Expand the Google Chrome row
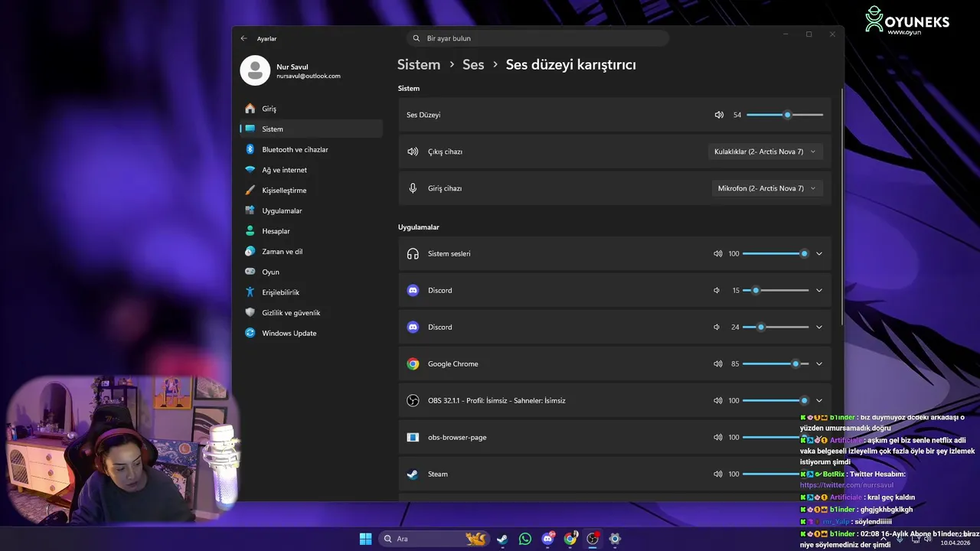Image resolution: width=980 pixels, height=551 pixels. pos(818,364)
